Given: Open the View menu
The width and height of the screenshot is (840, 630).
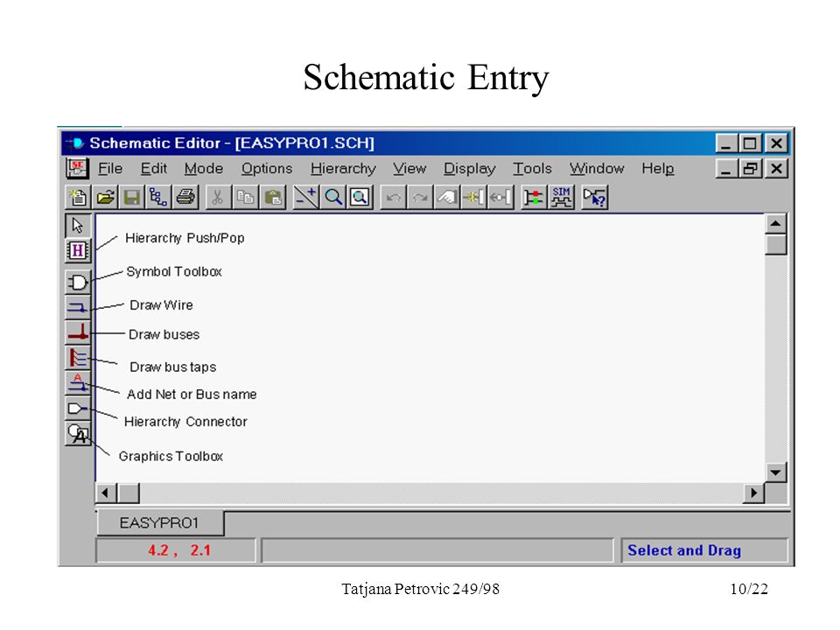Looking at the screenshot, I should point(409,169).
